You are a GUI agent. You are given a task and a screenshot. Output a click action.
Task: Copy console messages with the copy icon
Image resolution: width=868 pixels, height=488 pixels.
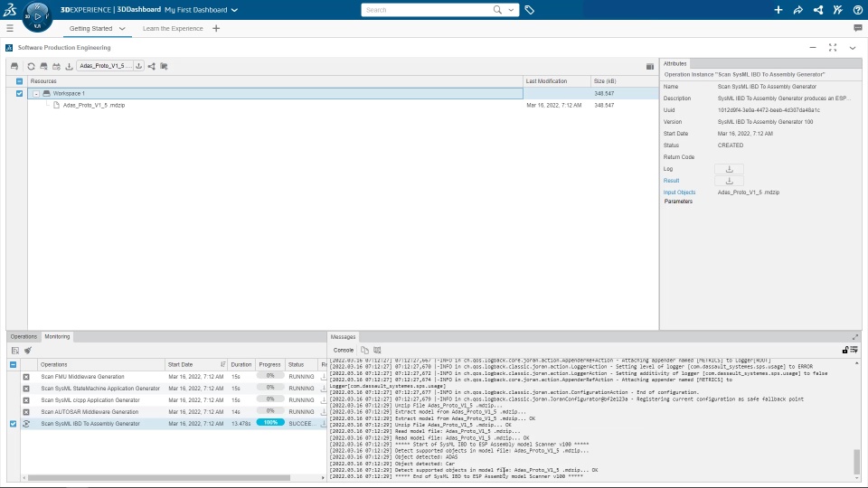(364, 350)
